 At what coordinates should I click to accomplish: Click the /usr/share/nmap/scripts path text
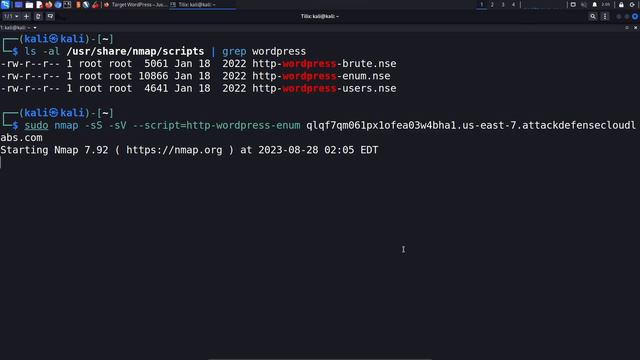coord(135,51)
